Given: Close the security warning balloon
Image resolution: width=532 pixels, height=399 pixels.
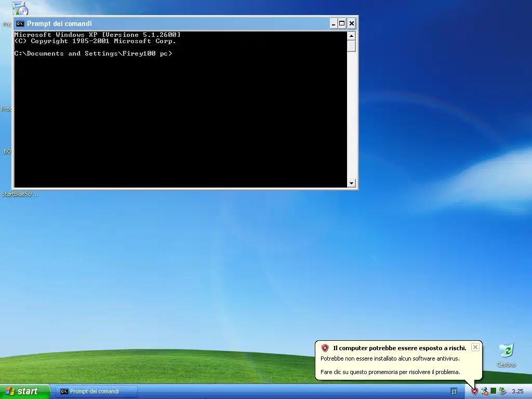Looking at the screenshot, I should click(x=475, y=347).
